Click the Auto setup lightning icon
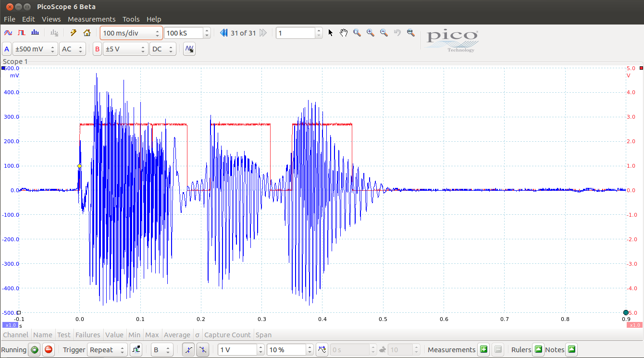The image size is (644, 358). click(x=73, y=33)
